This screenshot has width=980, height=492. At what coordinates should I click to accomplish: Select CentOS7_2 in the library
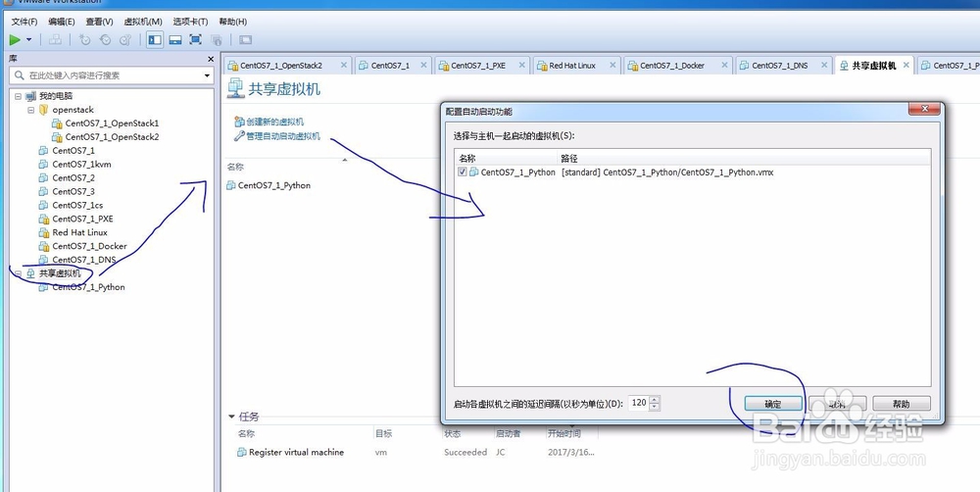click(73, 178)
